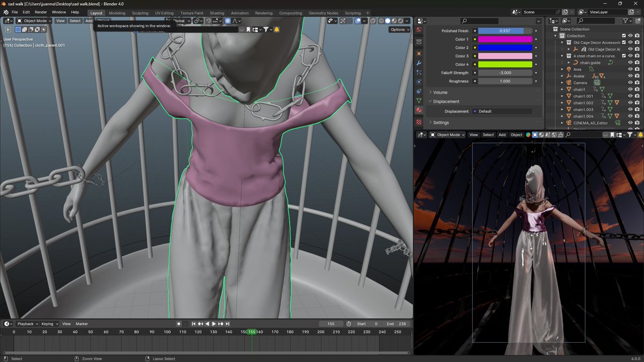The width and height of the screenshot is (644, 362).
Task: Switch main viewport to wireframe shading
Action: click(x=381, y=21)
